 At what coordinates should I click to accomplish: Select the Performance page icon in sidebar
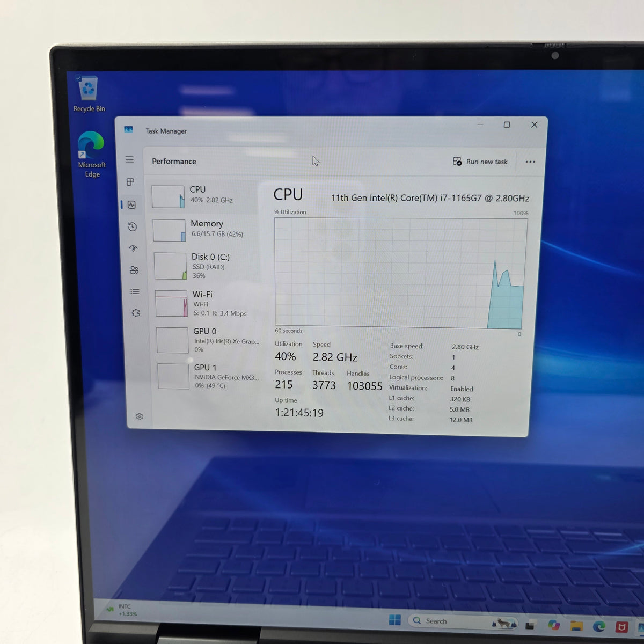131,204
